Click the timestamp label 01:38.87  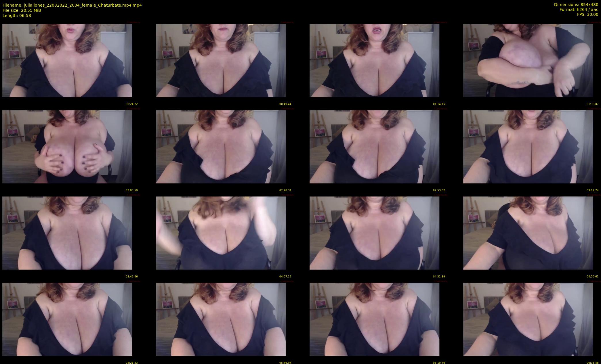click(x=593, y=104)
